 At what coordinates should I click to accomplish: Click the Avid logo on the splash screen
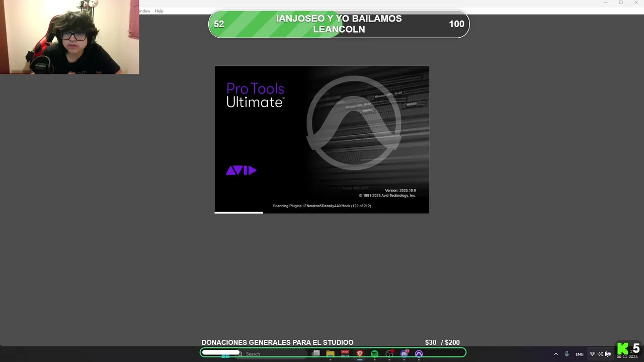click(x=241, y=170)
